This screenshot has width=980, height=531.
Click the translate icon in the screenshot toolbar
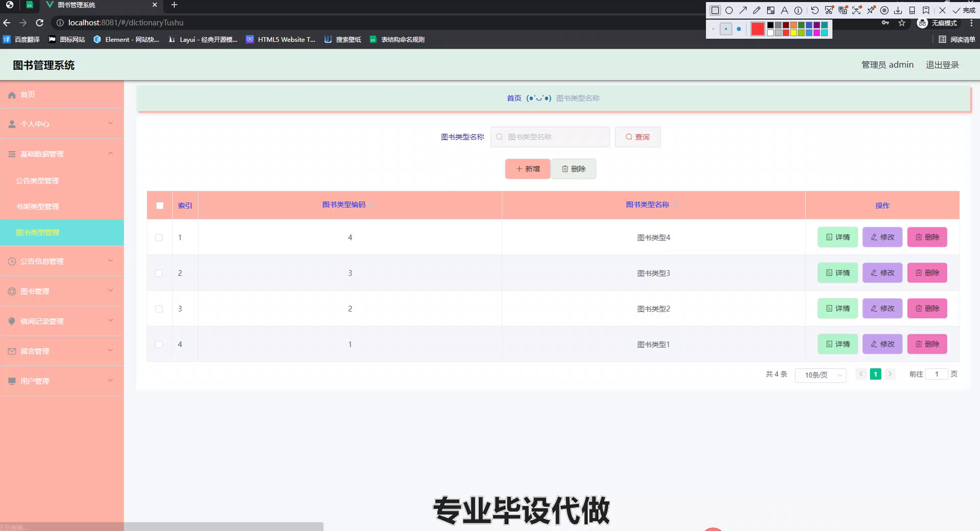point(843,10)
